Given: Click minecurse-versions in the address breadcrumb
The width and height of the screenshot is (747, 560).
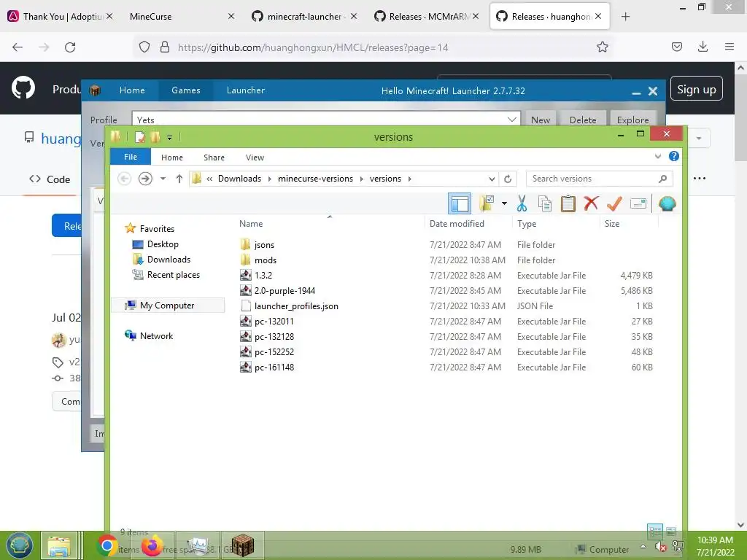Looking at the screenshot, I should [315, 179].
